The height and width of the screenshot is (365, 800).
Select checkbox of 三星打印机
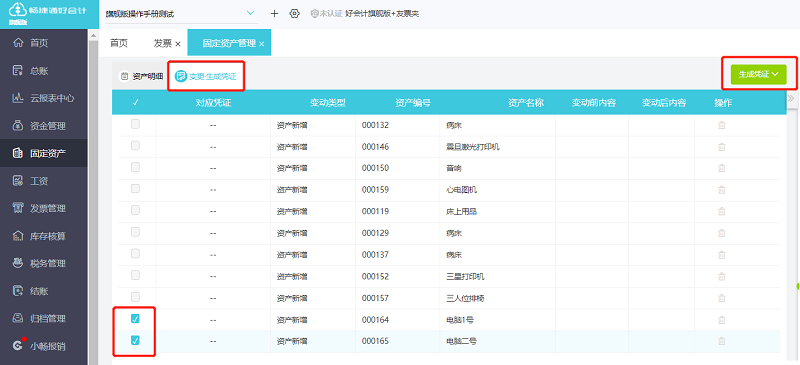tap(135, 275)
